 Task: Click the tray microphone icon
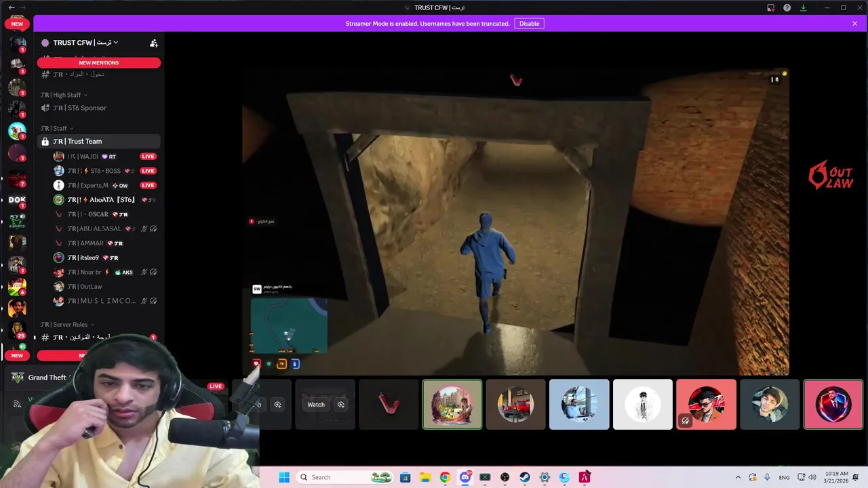[x=767, y=477]
